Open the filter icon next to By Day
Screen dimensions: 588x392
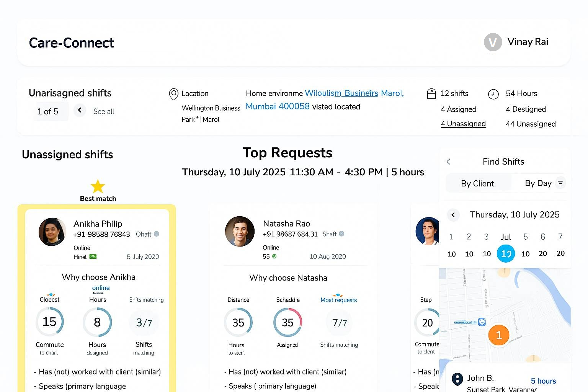click(560, 183)
